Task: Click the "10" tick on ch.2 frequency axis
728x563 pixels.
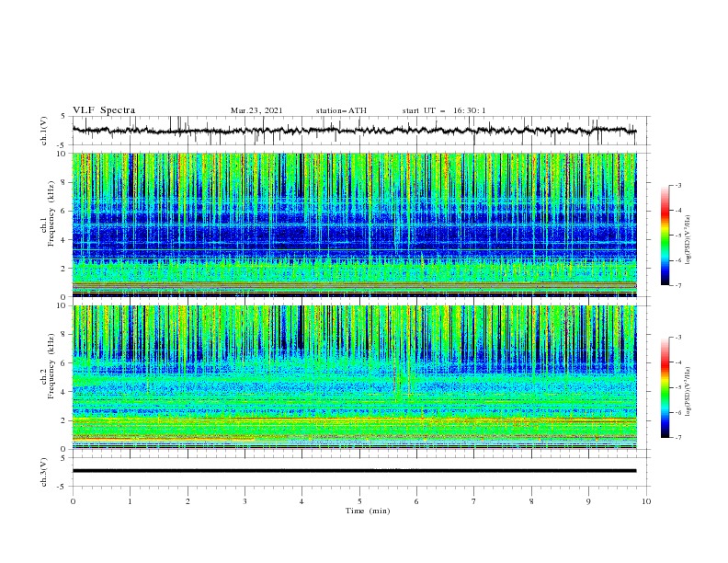Action: (x=63, y=306)
